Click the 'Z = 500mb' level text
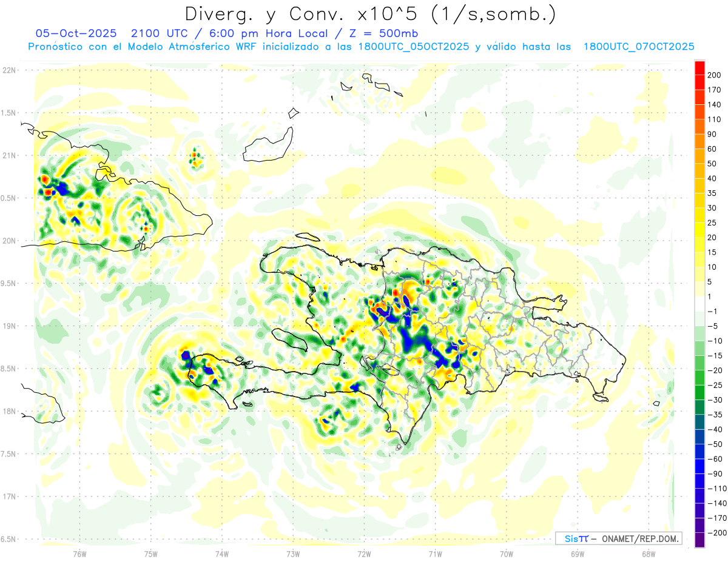 (x=385, y=33)
